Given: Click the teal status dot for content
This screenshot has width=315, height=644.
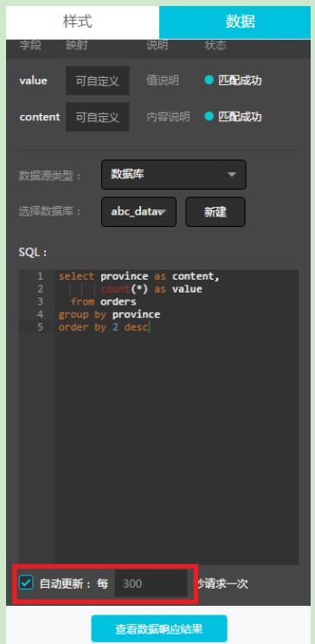Looking at the screenshot, I should tap(209, 117).
